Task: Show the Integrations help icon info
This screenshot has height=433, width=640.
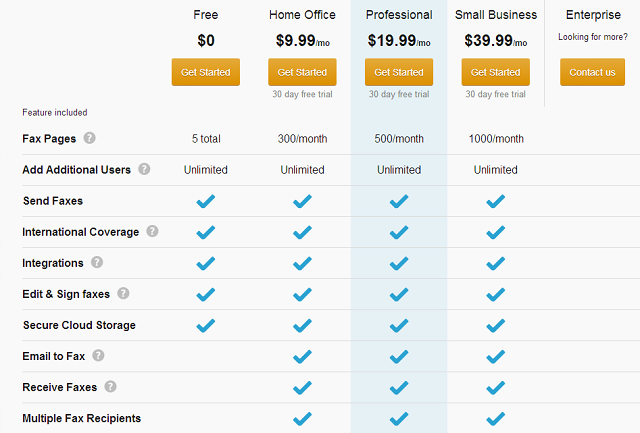Action: coord(97,262)
